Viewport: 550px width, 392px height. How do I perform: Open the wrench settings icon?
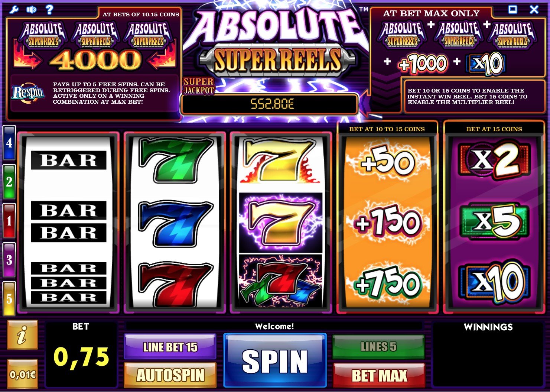[x=14, y=9]
